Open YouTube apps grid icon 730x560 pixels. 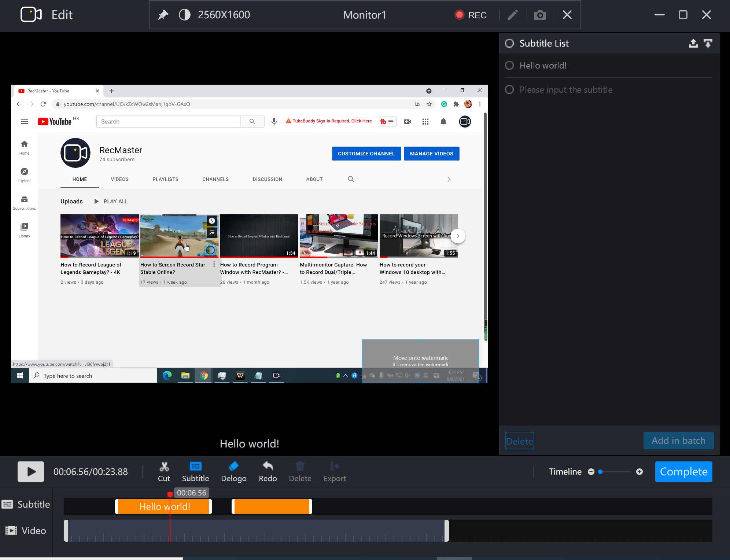click(425, 122)
